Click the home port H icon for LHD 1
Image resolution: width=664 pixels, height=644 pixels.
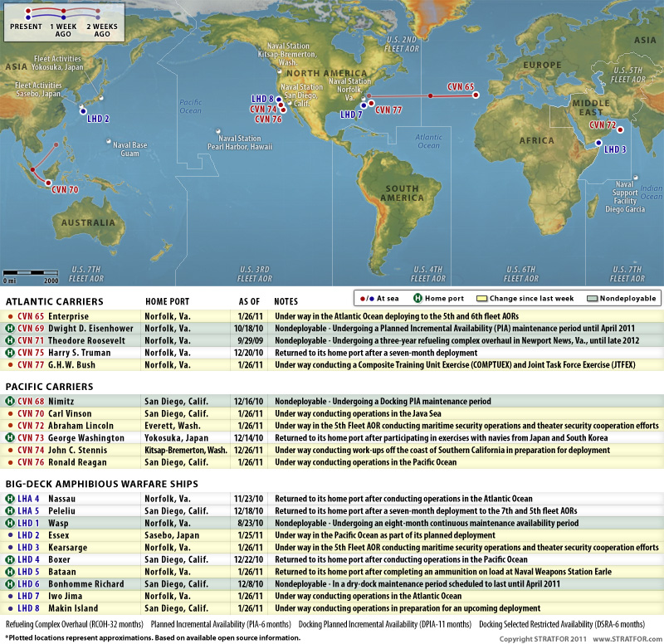pos(10,523)
